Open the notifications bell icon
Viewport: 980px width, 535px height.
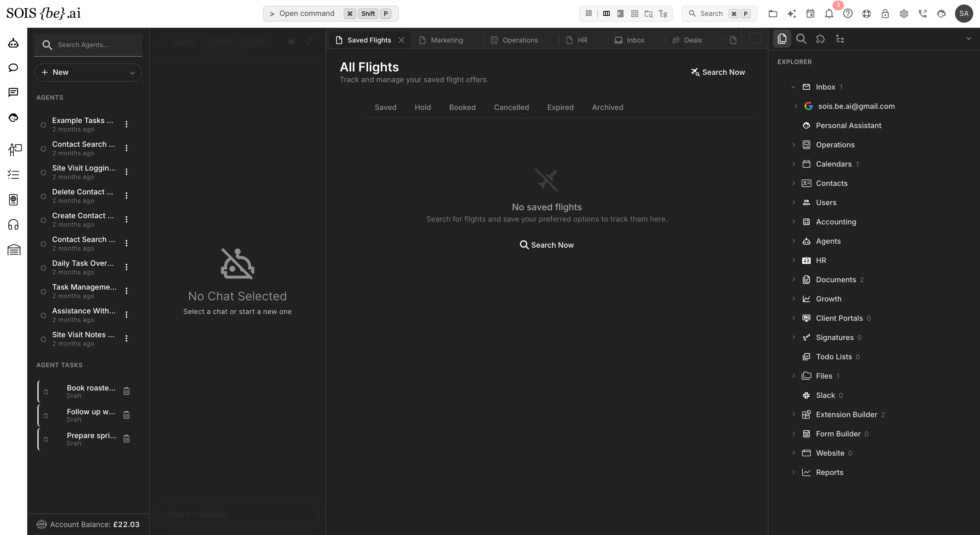click(829, 14)
